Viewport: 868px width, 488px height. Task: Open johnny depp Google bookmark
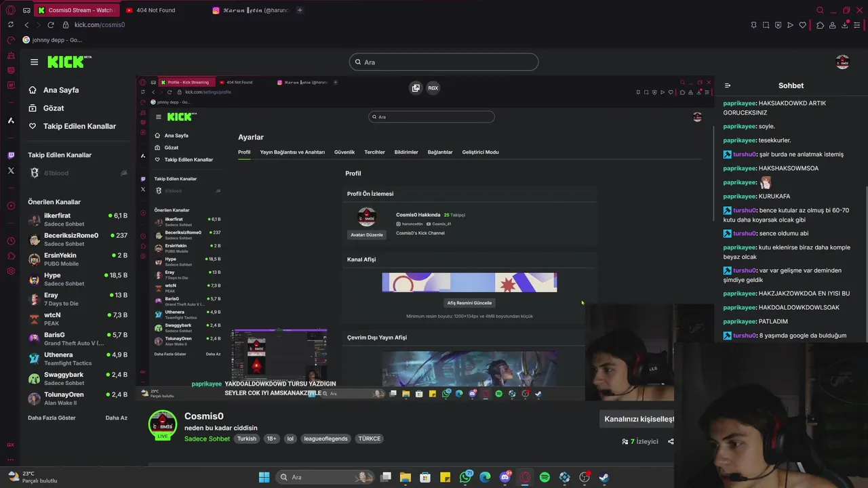52,40
